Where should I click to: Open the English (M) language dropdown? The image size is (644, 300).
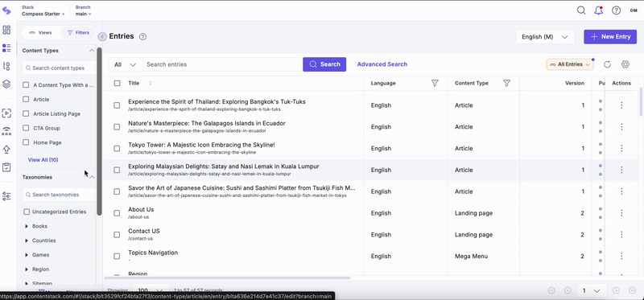545,36
